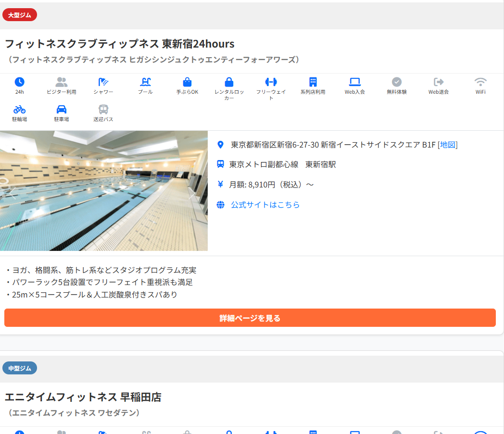Click the 24h clock icon
Viewport: 504px width, 434px height.
tap(20, 82)
